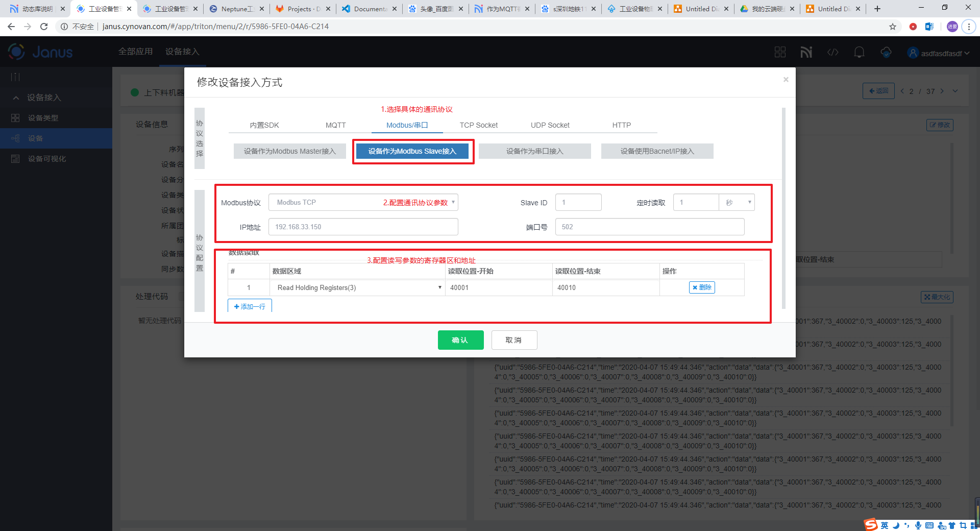Select the Modbus/串口 protocol tab
This screenshot has height=531, width=980.
click(407, 125)
